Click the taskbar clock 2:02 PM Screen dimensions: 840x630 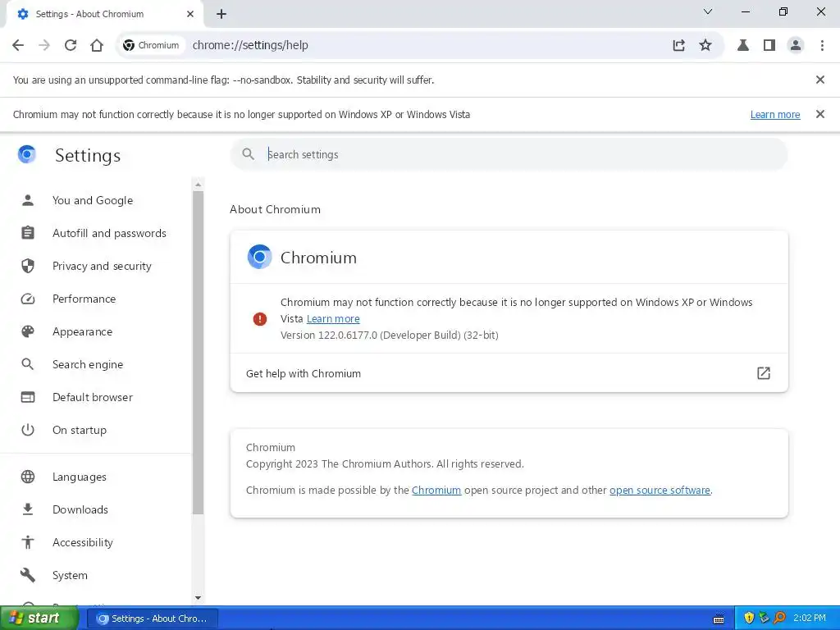tap(810, 619)
